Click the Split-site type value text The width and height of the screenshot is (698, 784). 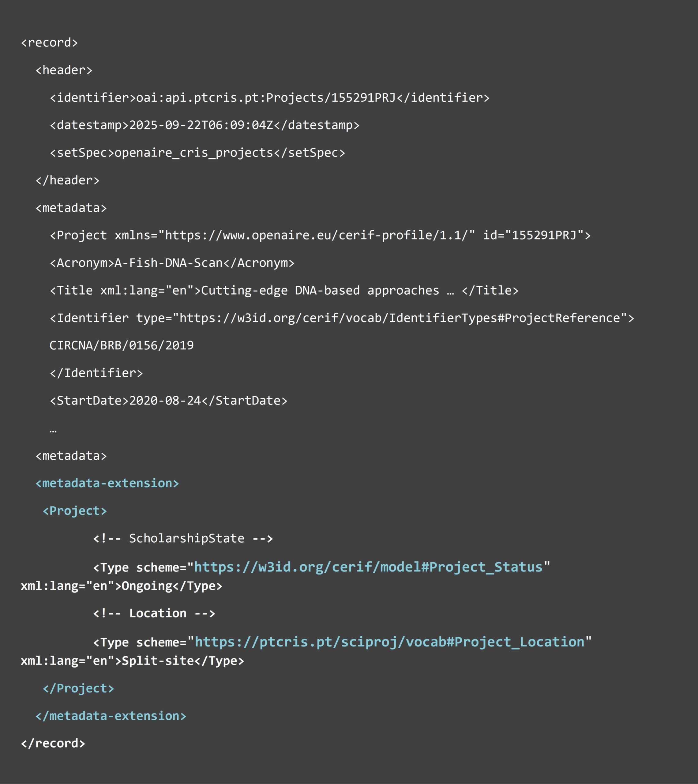(158, 661)
